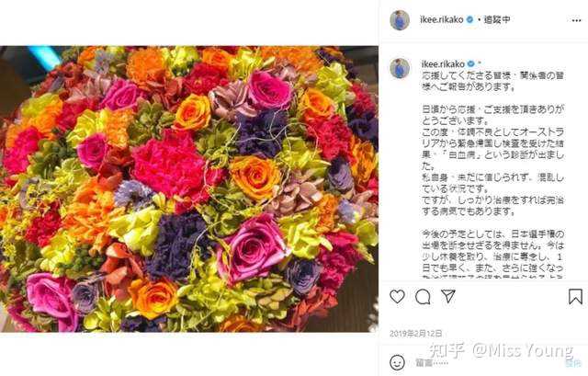Open comments via speech bubble icon
The image size is (588, 376).
(x=423, y=297)
